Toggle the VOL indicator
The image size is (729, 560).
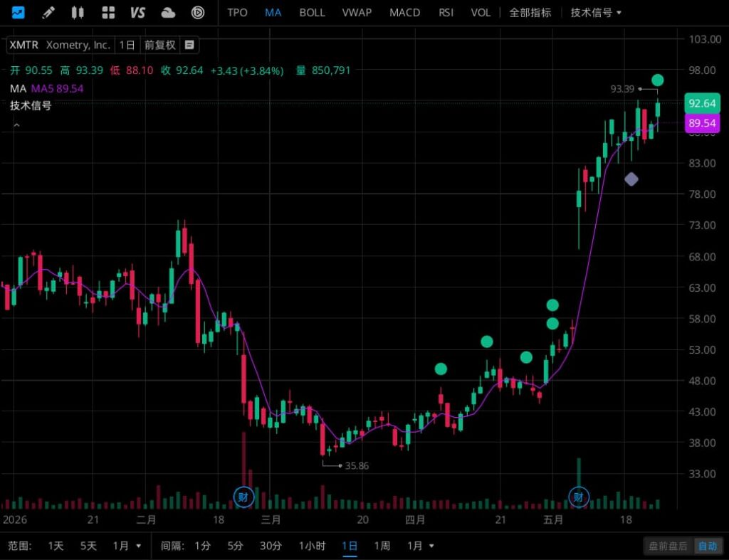pos(481,13)
